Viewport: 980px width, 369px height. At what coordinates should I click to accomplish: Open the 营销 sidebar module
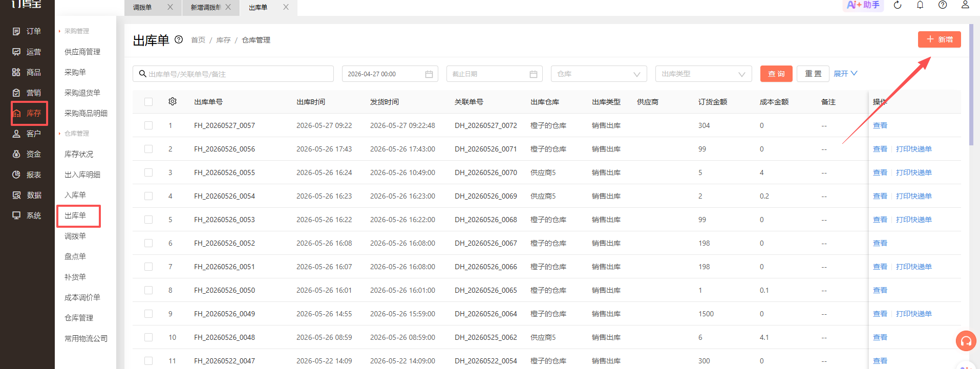point(27,93)
